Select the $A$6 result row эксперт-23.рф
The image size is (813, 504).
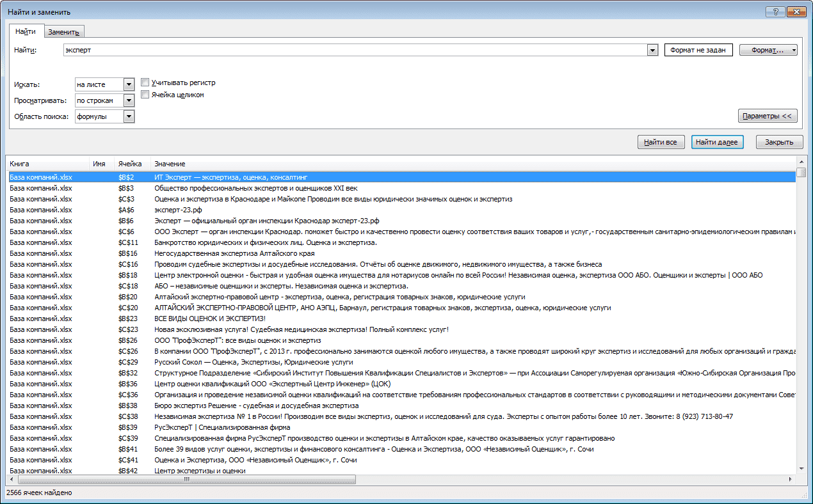(x=402, y=210)
